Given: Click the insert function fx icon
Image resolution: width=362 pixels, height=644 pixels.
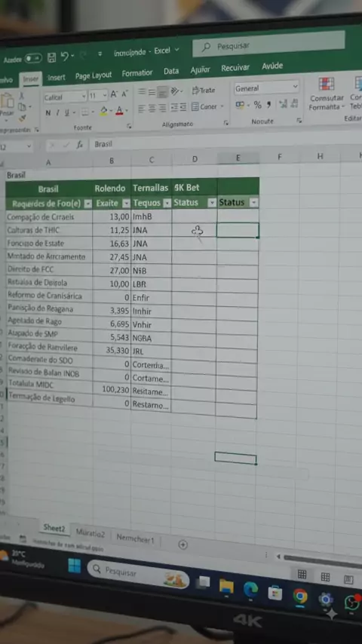Looking at the screenshot, I should click(x=80, y=145).
